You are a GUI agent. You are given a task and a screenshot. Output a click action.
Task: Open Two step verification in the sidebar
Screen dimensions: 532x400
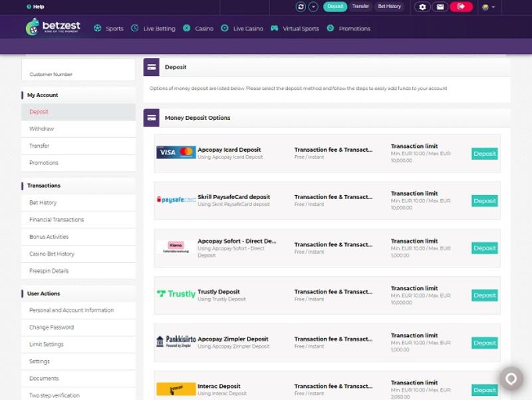78,394
